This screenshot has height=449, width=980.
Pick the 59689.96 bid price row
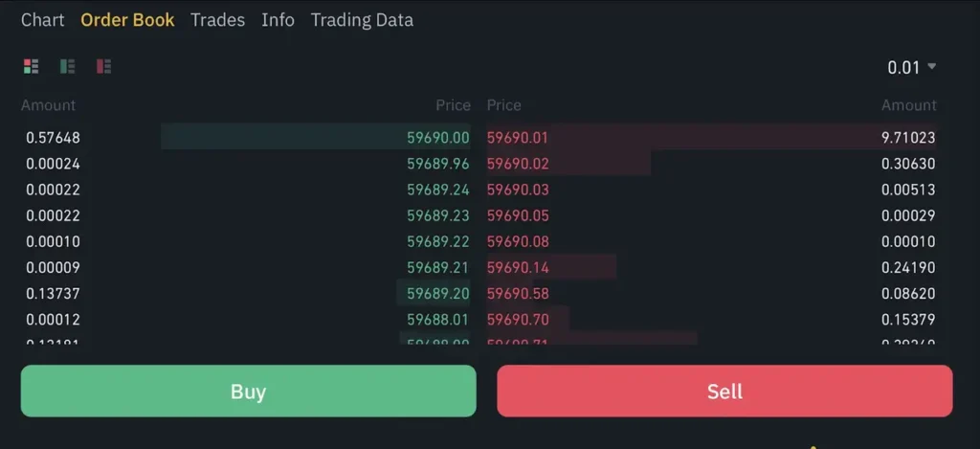click(438, 164)
